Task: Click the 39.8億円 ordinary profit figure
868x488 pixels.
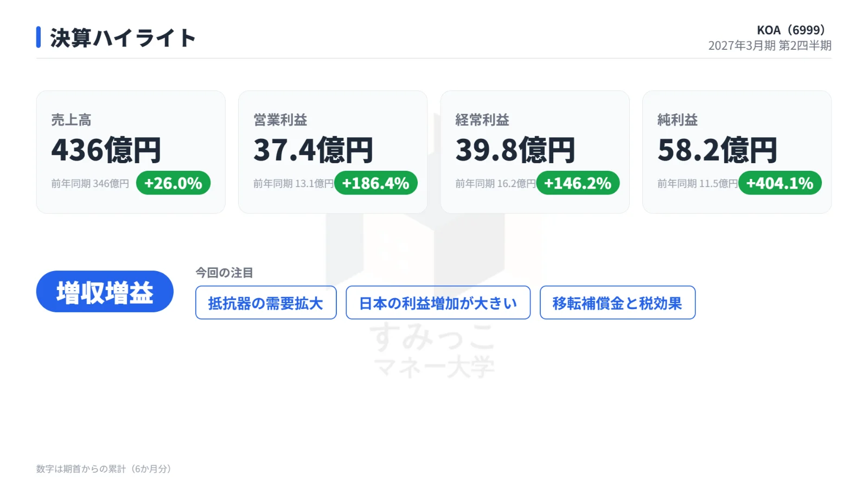Action: [515, 150]
